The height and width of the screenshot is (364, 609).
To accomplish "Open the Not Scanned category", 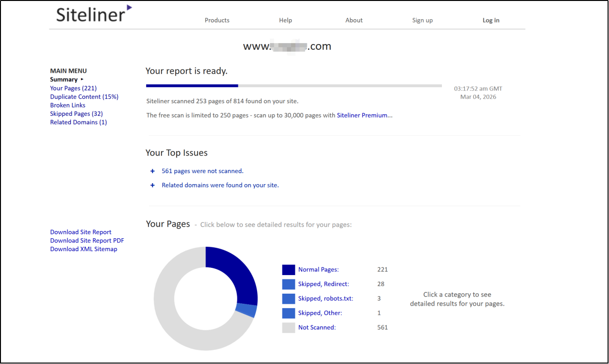I will (317, 328).
